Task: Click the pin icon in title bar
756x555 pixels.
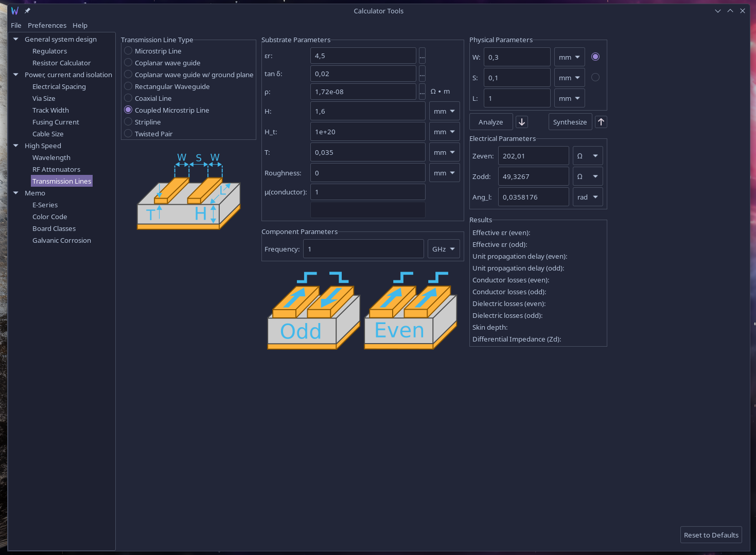Action: [x=27, y=11]
